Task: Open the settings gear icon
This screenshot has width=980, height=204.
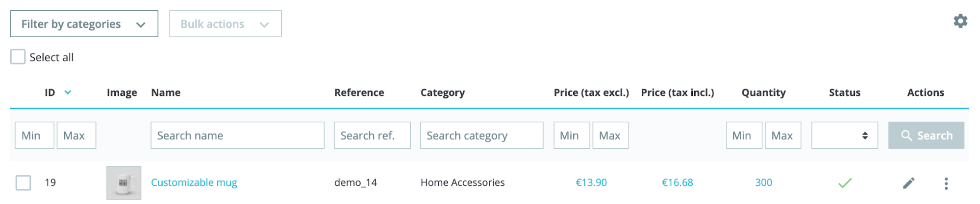Action: pyautogui.click(x=960, y=21)
